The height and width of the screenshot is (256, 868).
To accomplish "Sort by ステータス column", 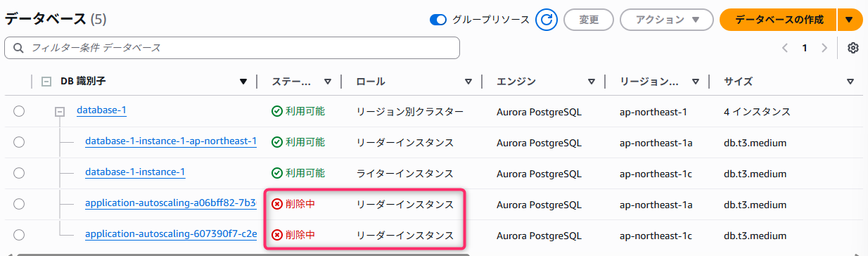I will pyautogui.click(x=327, y=82).
